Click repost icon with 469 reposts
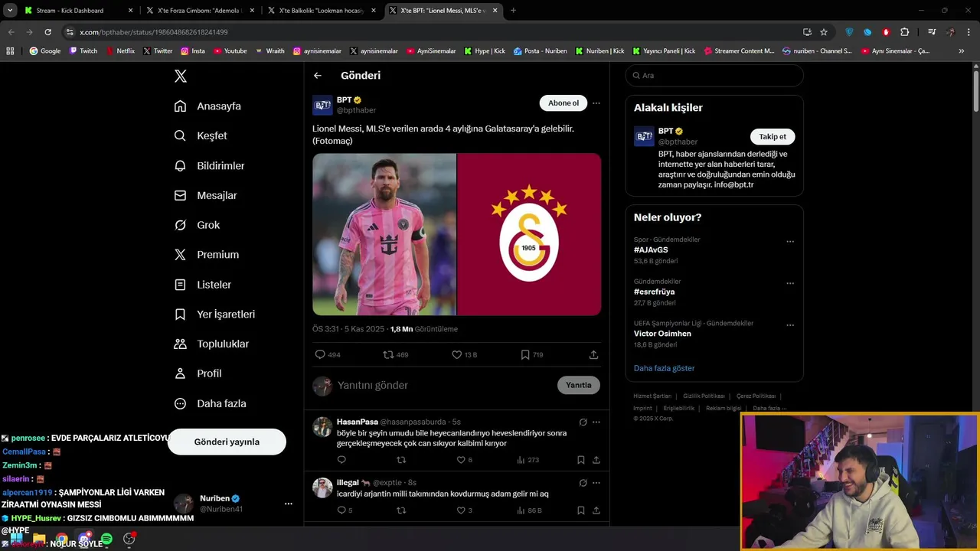980x551 pixels. pos(388,355)
